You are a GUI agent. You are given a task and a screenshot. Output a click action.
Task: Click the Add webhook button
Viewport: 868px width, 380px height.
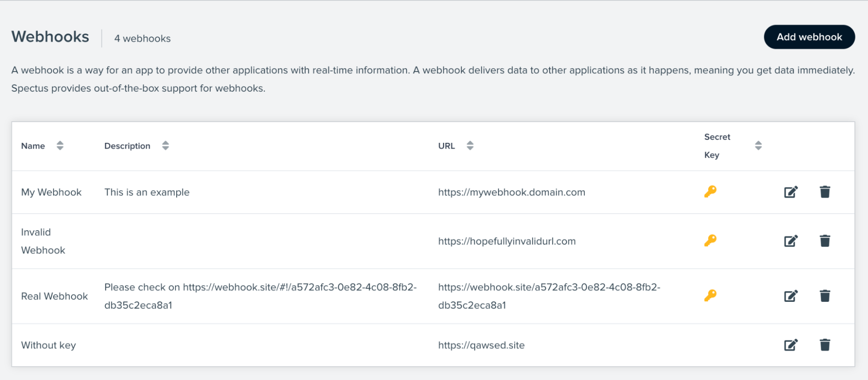[x=809, y=37]
